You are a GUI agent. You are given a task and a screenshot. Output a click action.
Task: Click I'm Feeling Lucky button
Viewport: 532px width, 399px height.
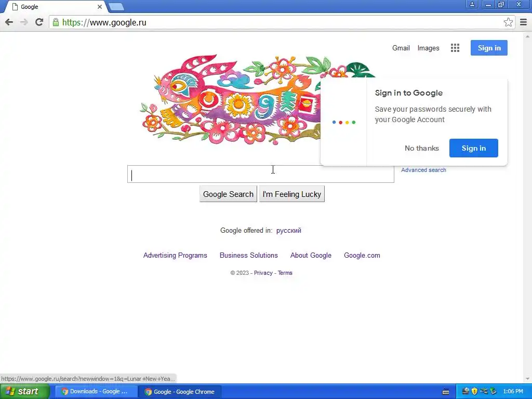pos(292,194)
